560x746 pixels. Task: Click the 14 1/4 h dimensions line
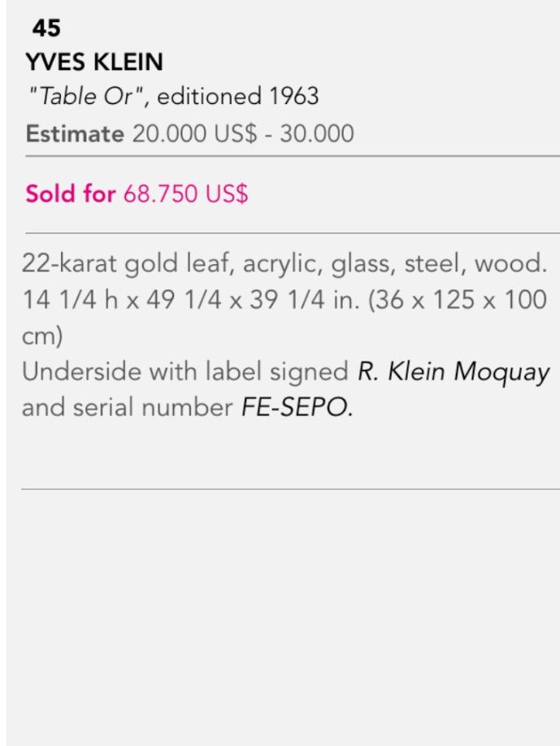point(284,300)
